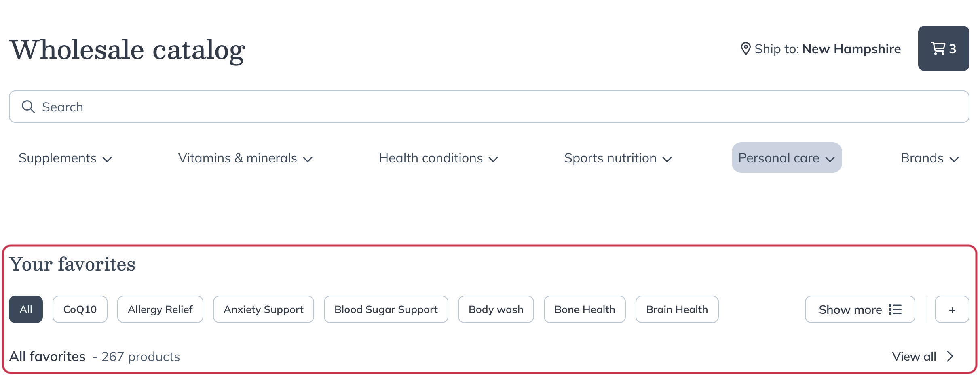Filter favorites by CoQ10

click(80, 309)
